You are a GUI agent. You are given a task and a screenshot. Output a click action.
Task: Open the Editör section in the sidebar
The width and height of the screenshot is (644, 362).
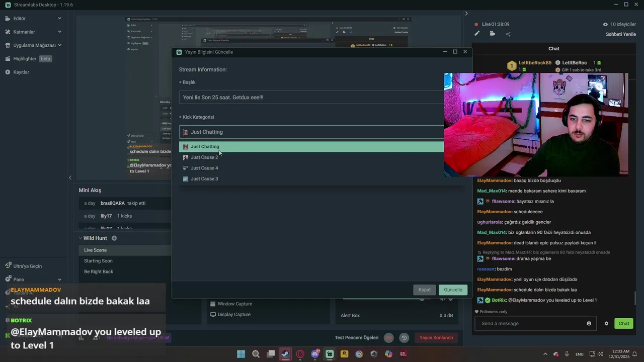click(x=19, y=19)
